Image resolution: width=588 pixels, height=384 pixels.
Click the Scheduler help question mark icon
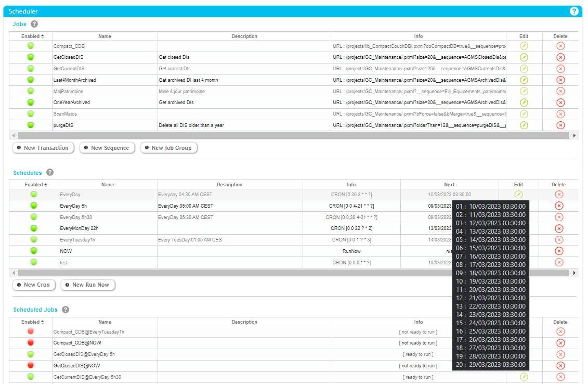(574, 11)
